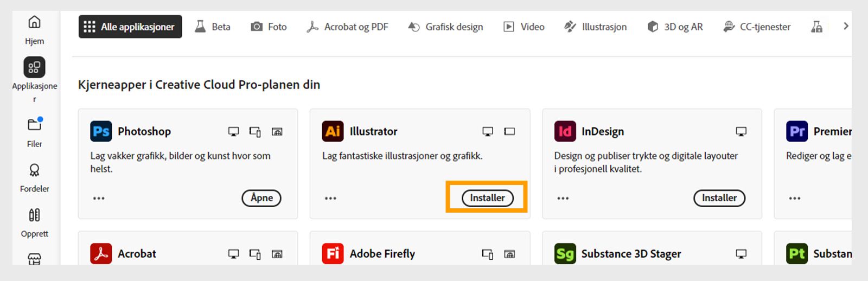Open InDesign more options menu

[x=563, y=198]
